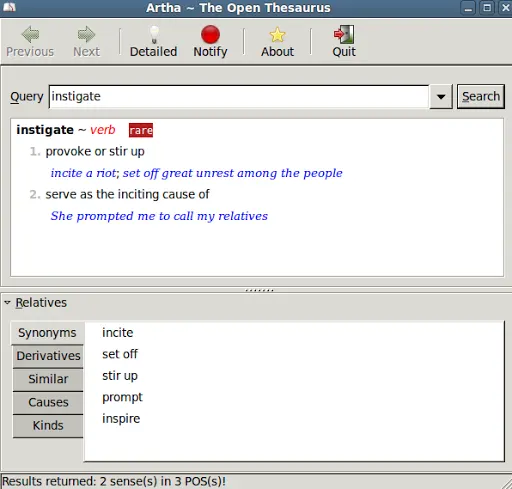Select synonym 'incite' in list
This screenshot has width=512, height=489.
pyautogui.click(x=118, y=333)
